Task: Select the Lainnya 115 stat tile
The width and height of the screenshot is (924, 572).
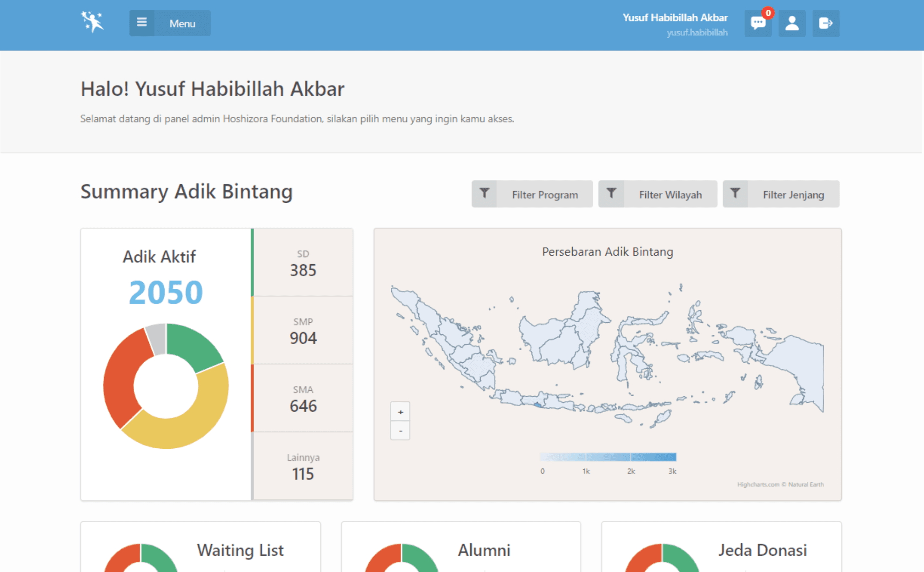Action: (x=303, y=466)
